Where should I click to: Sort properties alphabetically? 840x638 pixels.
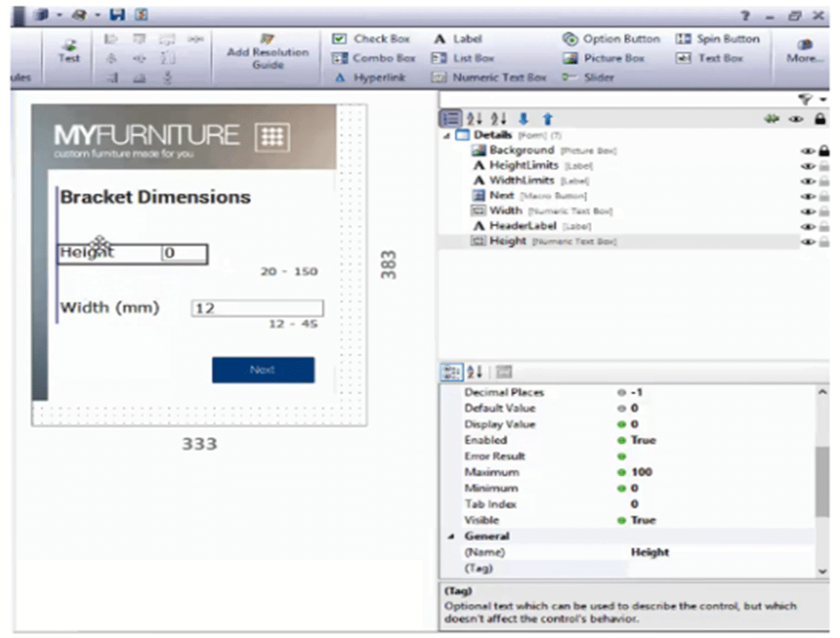(475, 372)
